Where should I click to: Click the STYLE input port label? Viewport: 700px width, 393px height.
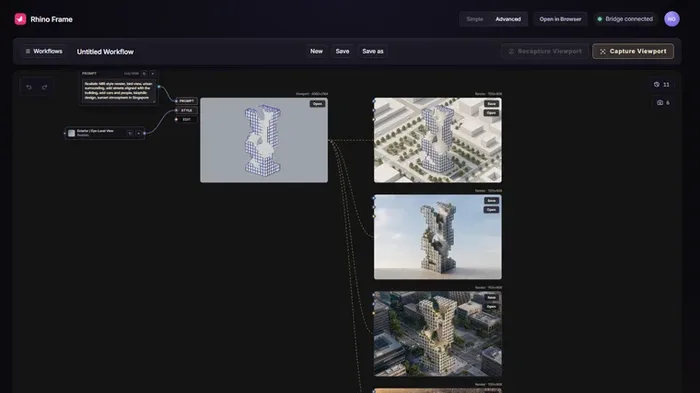tap(187, 110)
